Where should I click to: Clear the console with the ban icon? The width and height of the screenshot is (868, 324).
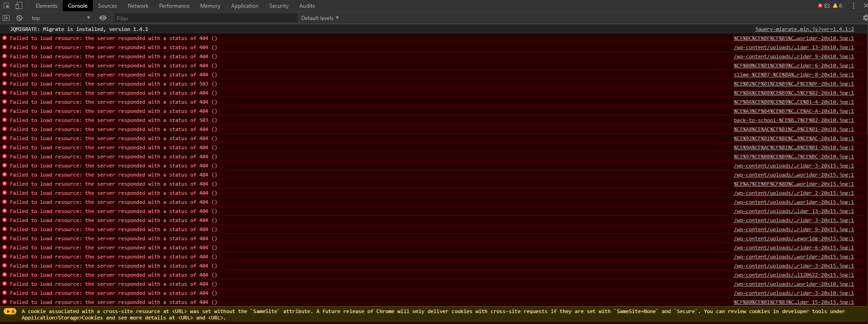tap(19, 18)
